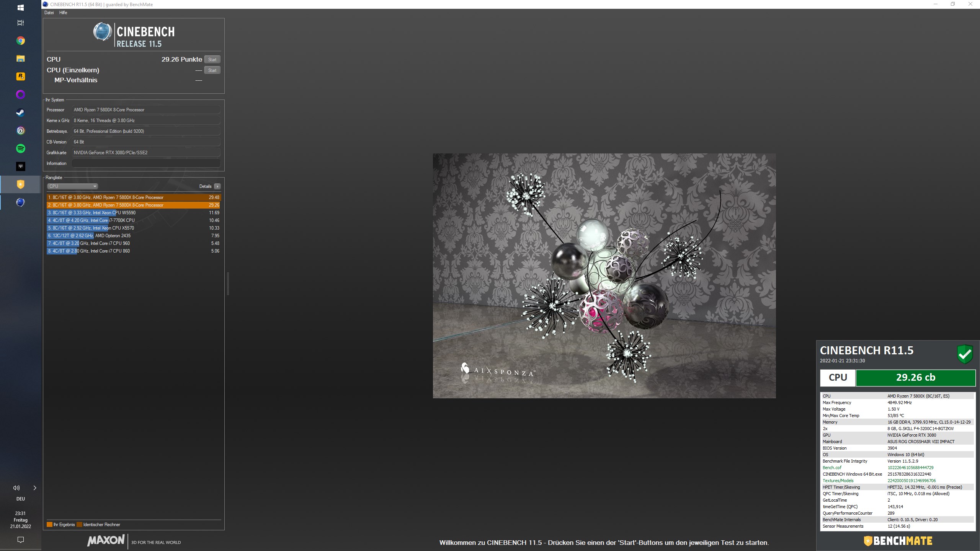Click the Ihr Ergebnis orange legend swatch

click(x=49, y=525)
